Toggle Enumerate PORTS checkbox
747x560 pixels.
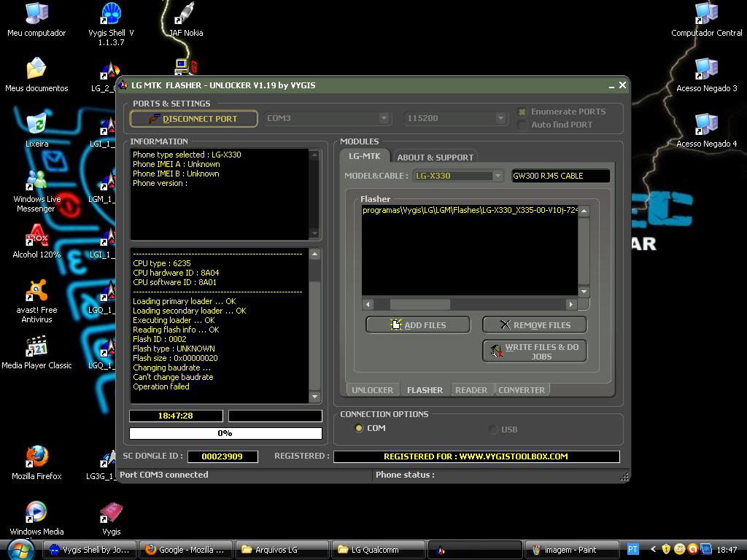[522, 112]
